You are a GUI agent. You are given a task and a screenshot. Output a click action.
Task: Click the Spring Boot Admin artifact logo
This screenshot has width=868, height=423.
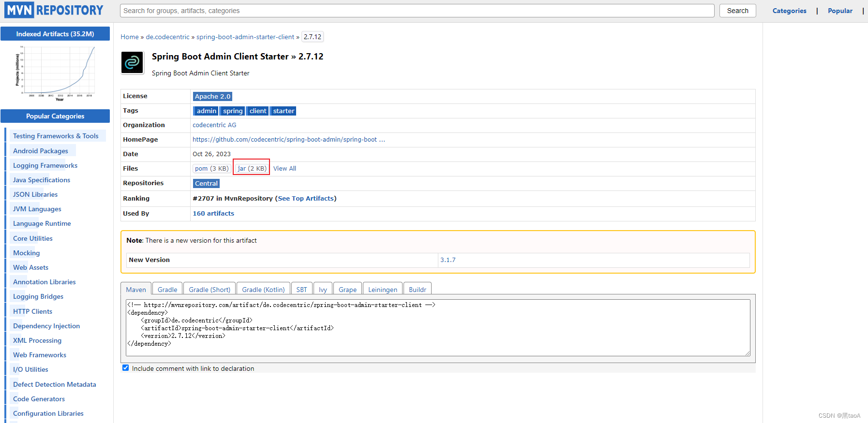click(132, 62)
